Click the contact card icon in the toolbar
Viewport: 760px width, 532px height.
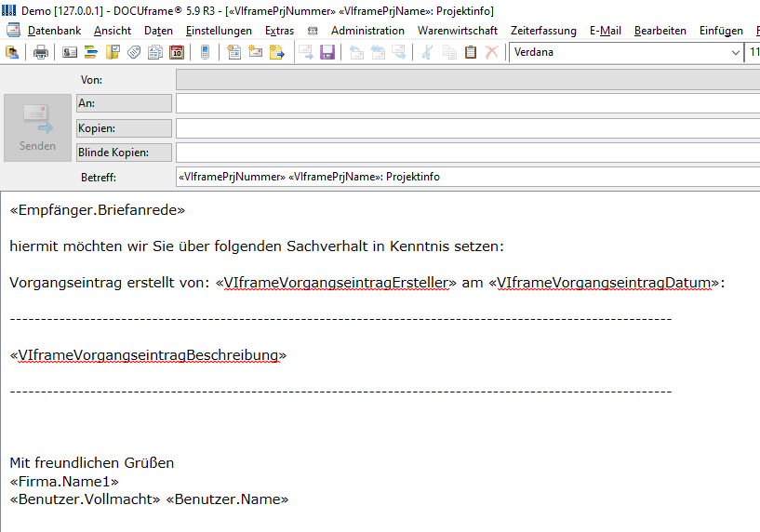[70, 52]
